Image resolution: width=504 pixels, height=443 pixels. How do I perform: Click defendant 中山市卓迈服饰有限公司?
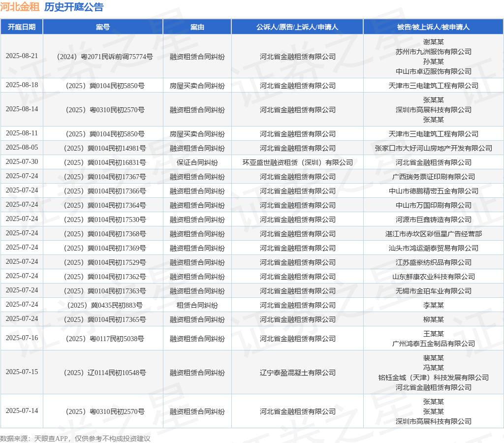coord(433,71)
